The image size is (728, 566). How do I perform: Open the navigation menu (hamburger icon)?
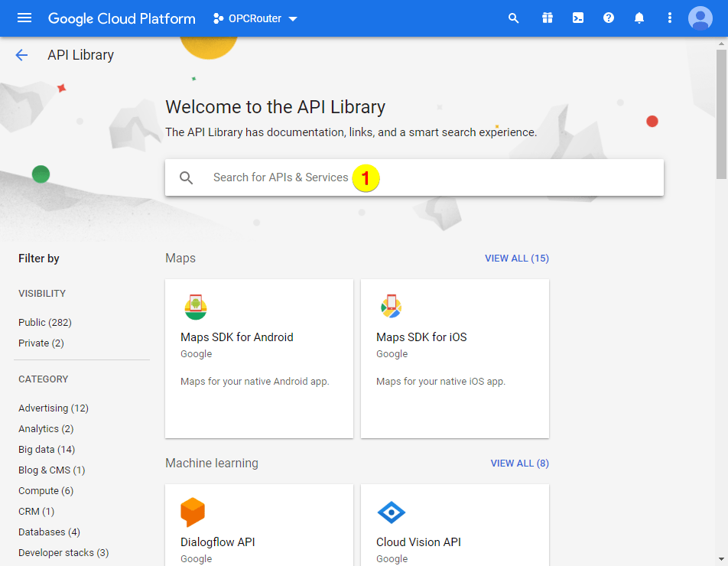coord(24,18)
